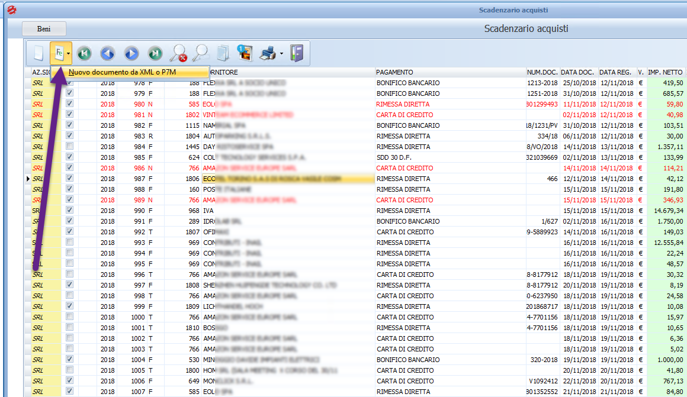Open the printer dropdown arrow

pos(281,54)
